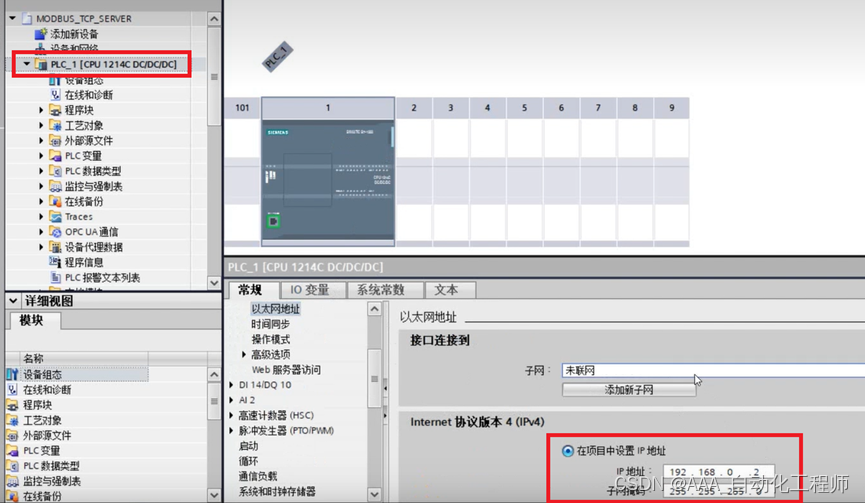Expand the 程序块 tree node
The height and width of the screenshot is (503, 865).
[41, 110]
